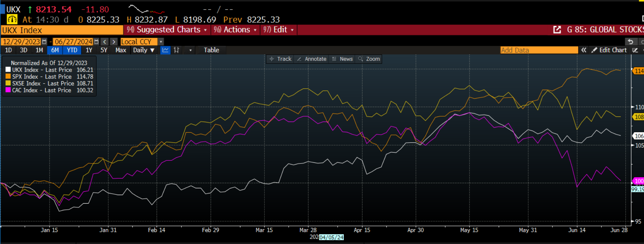Screen dimensions: 644x244
Task: Open the Local CCY currency dropdown arrow
Action: pyautogui.click(x=161, y=41)
